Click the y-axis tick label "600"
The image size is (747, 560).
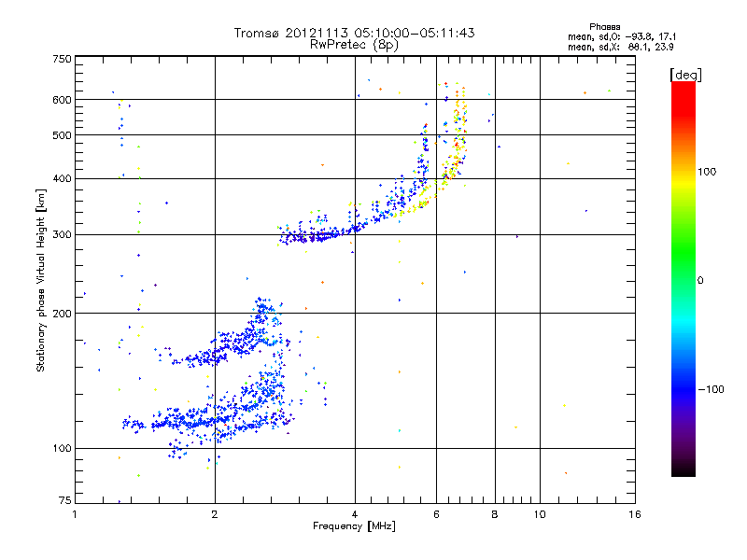(62, 100)
